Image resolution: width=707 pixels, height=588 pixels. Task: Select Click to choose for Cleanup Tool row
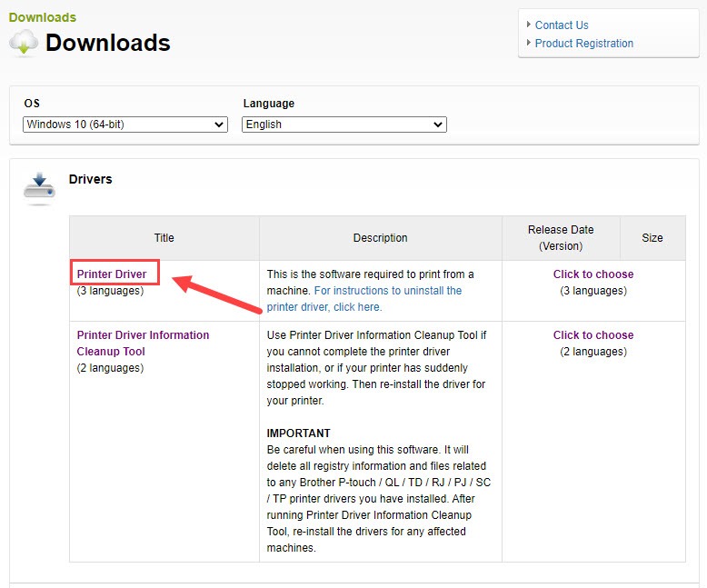pyautogui.click(x=593, y=334)
